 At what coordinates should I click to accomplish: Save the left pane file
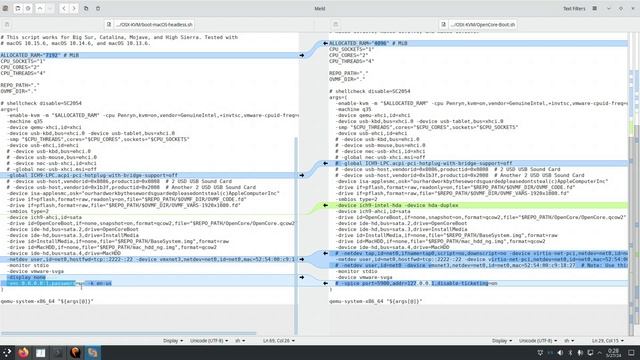point(7,24)
